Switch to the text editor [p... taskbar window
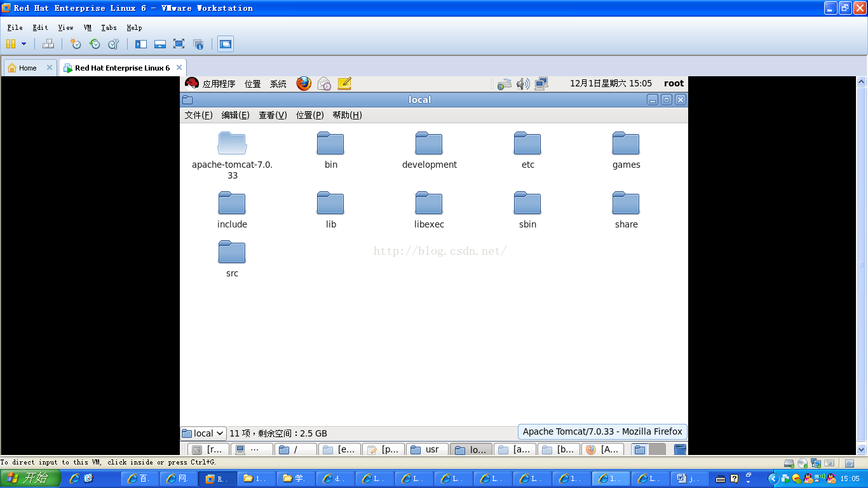Image resolution: width=868 pixels, height=488 pixels. point(383,449)
